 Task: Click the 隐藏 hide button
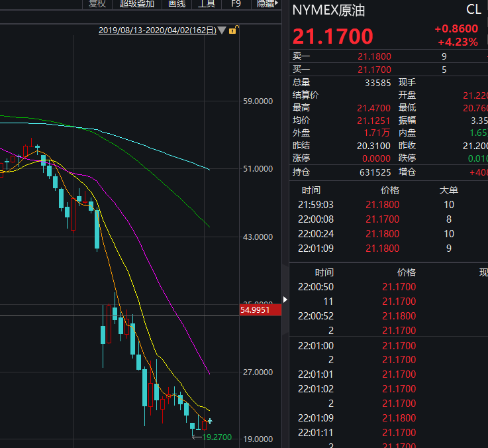point(266,4)
